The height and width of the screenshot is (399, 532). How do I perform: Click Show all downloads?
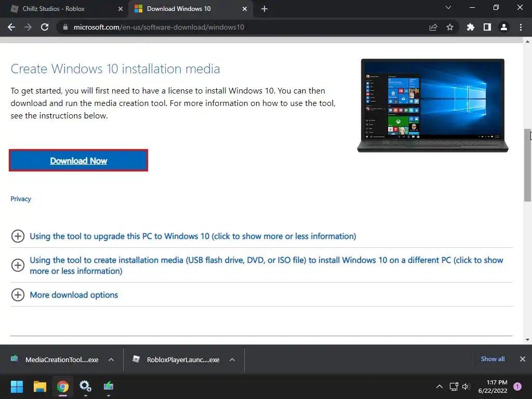[493, 359]
